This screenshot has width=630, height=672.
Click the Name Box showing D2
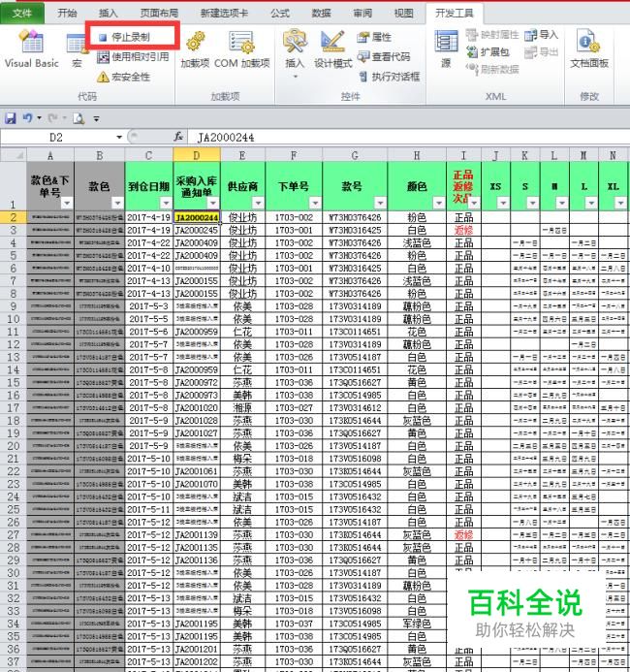(x=58, y=138)
